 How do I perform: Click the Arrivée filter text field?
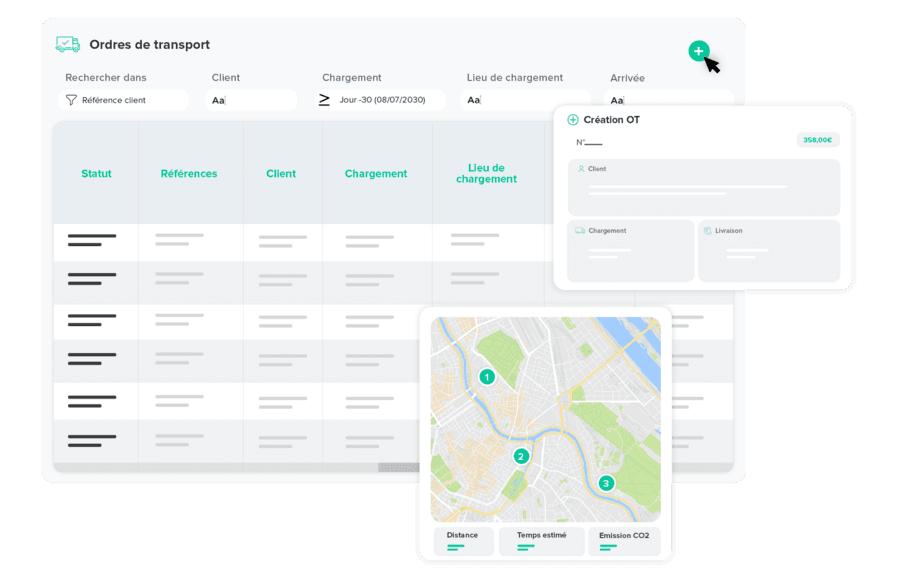[x=669, y=100]
